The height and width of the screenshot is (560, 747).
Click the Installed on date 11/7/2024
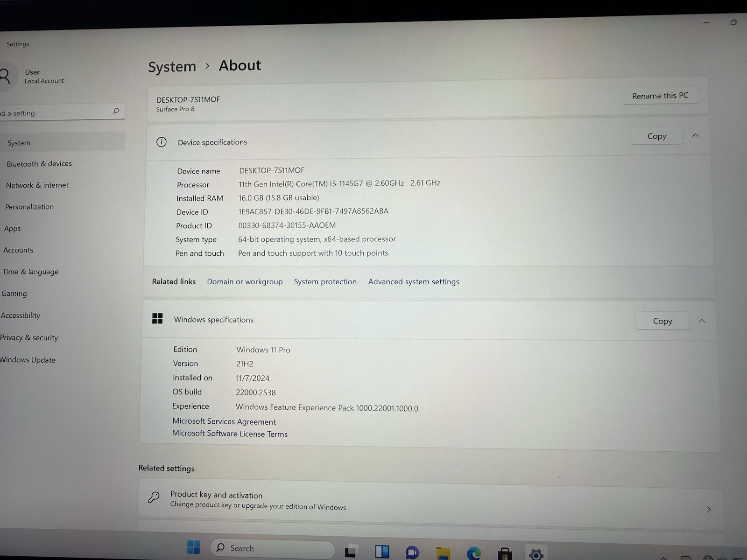tap(253, 378)
